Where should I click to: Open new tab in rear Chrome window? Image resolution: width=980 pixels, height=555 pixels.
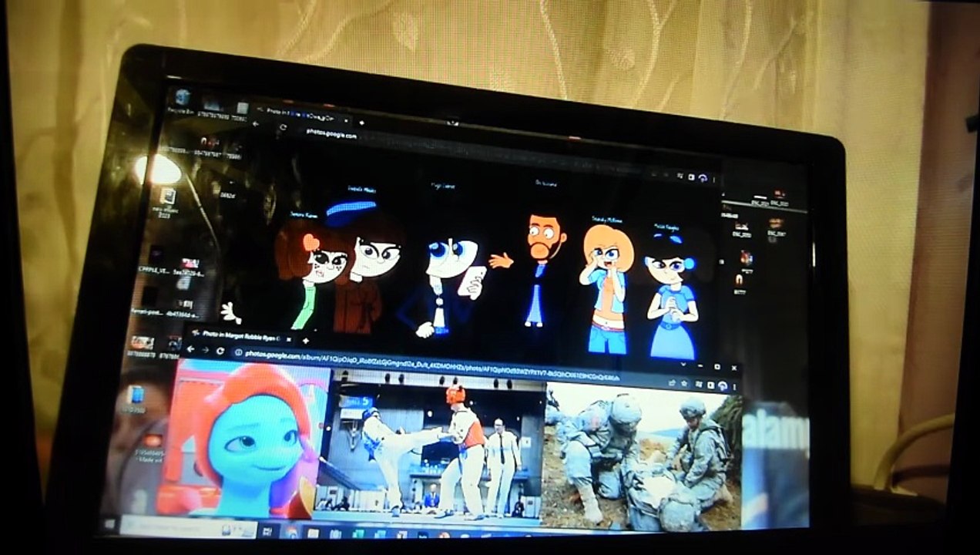point(361,123)
